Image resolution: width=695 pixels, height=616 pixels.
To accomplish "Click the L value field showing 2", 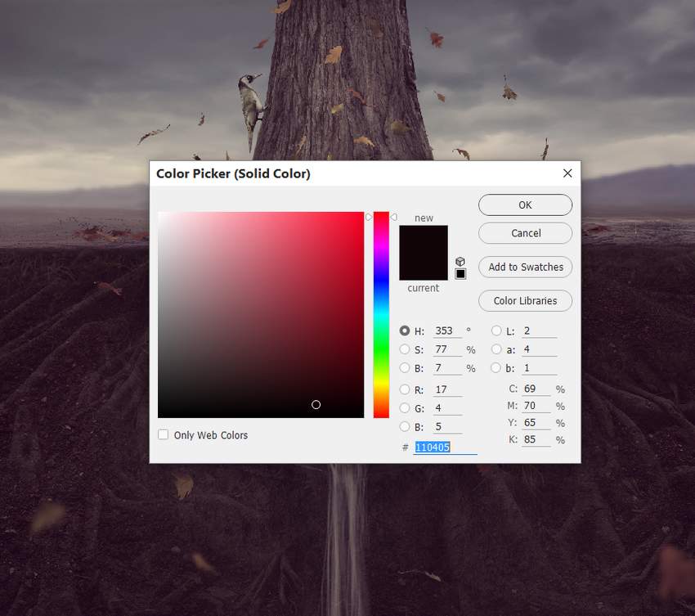I will tap(539, 330).
